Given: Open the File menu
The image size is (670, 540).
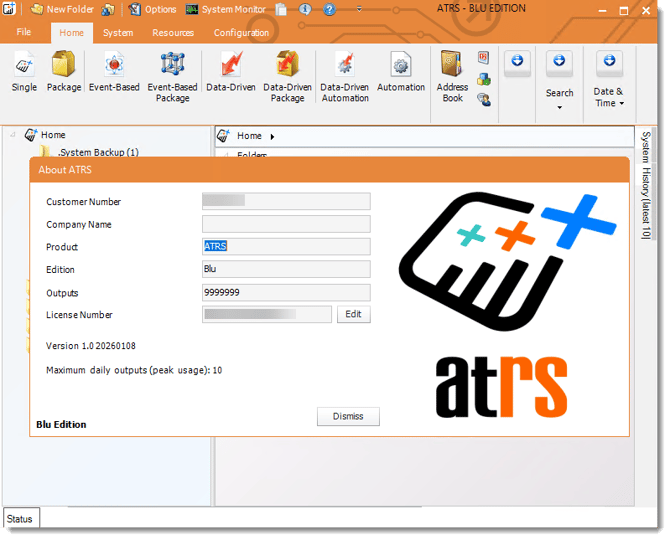Looking at the screenshot, I should pyautogui.click(x=24, y=32).
